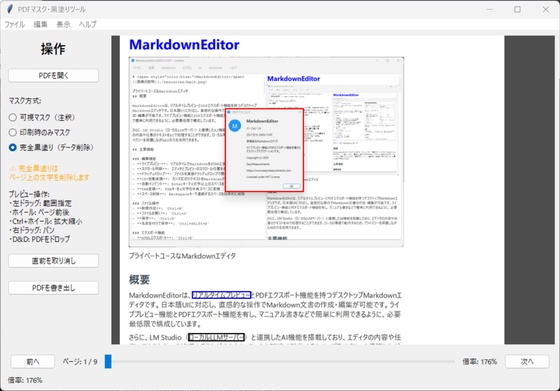Click the プライベートユースなMarkdownエディタ caption

coord(182,256)
